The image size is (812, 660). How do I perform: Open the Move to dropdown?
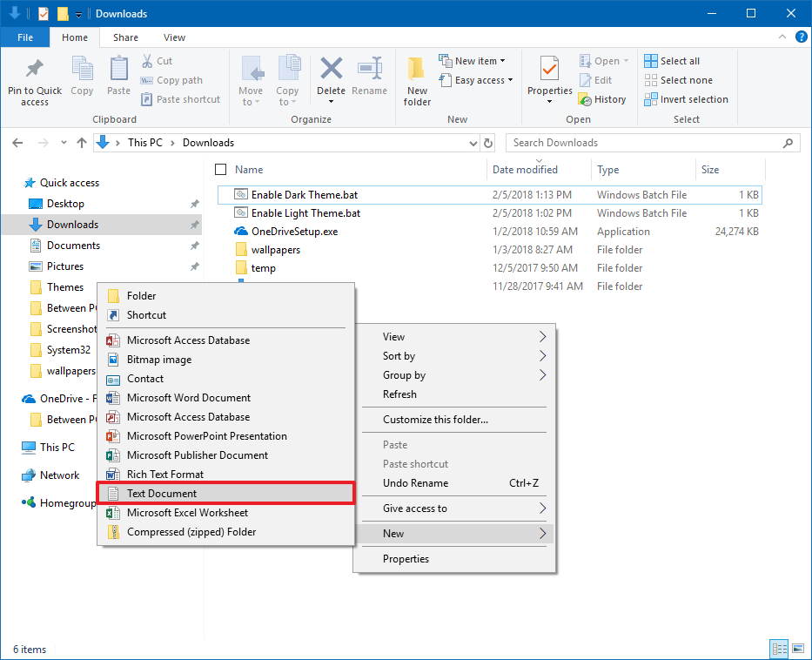(x=251, y=97)
